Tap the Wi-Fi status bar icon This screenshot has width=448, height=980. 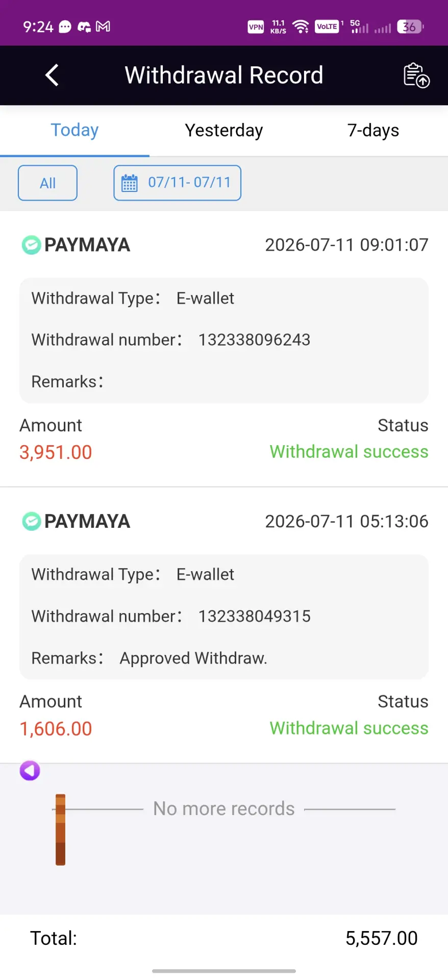pos(301,27)
